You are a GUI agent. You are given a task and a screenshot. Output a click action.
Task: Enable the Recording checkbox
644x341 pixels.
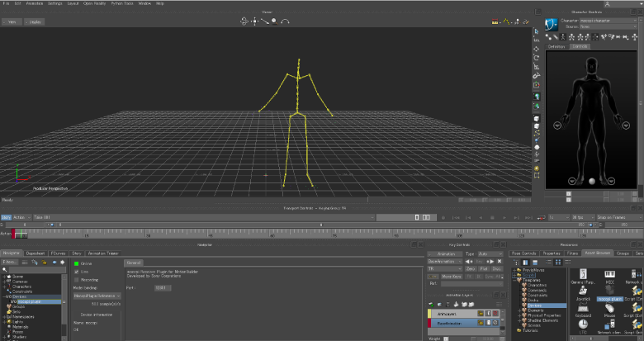pos(77,279)
